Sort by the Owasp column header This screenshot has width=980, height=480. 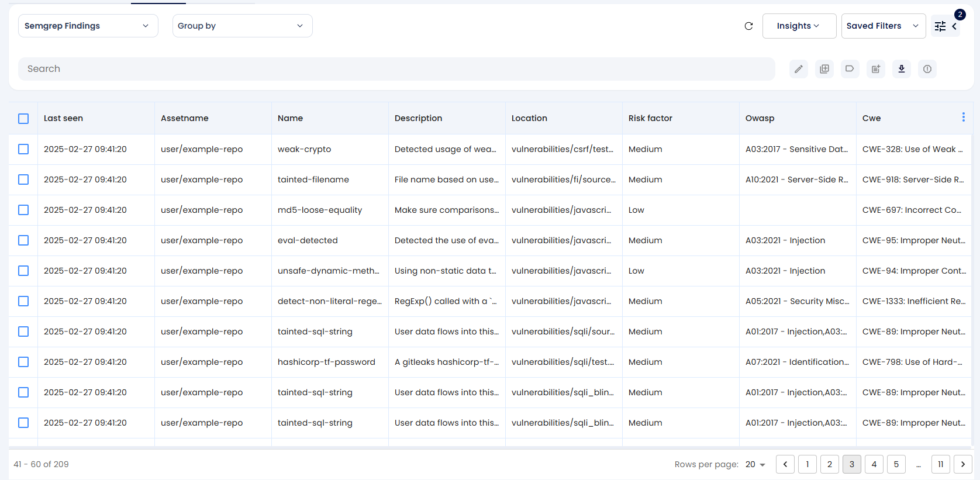pyautogui.click(x=760, y=118)
